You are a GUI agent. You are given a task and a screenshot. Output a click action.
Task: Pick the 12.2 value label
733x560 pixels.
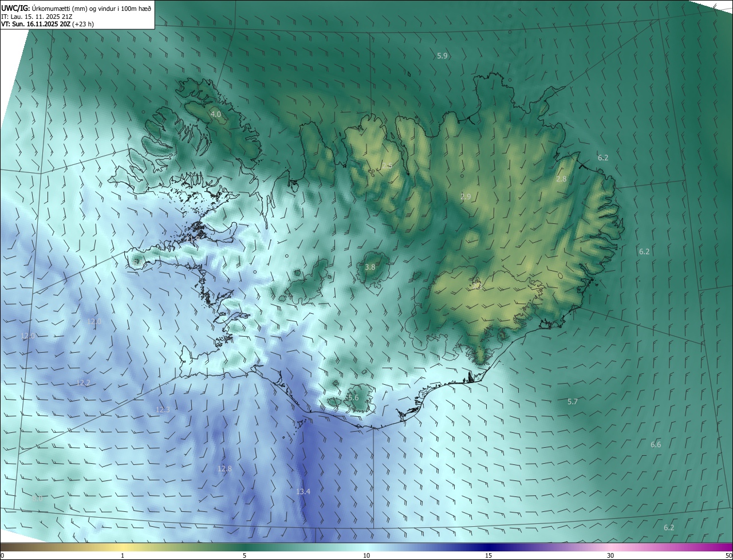tap(83, 383)
